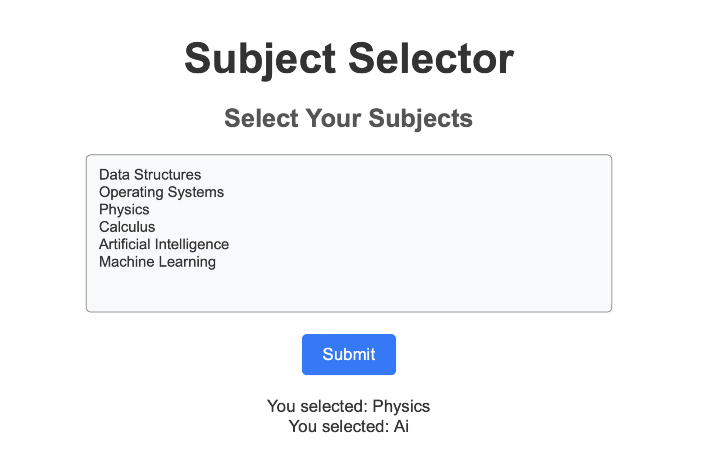The height and width of the screenshot is (460, 720).
Task: Select the Calculus option
Action: [x=127, y=227]
